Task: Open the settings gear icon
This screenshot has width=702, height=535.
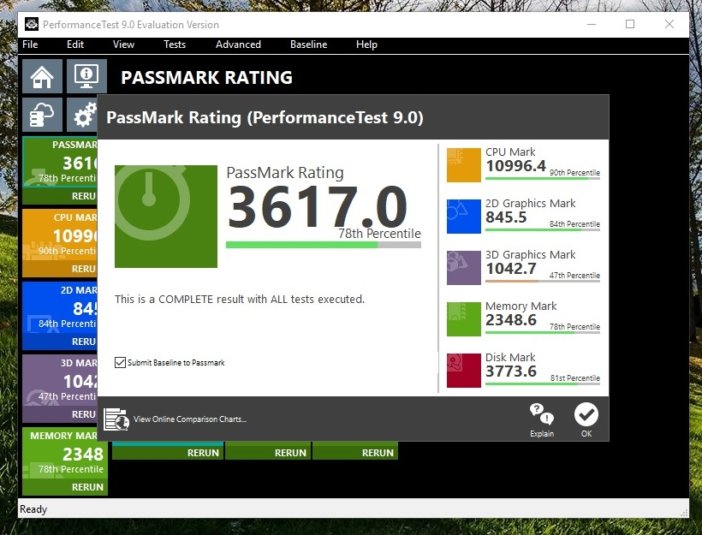Action: coord(83,114)
